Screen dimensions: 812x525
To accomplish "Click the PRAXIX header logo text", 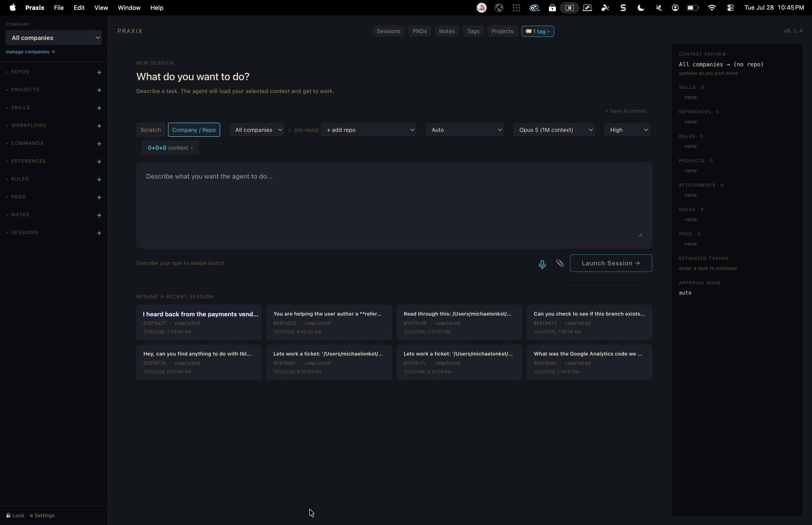I will pyautogui.click(x=130, y=31).
